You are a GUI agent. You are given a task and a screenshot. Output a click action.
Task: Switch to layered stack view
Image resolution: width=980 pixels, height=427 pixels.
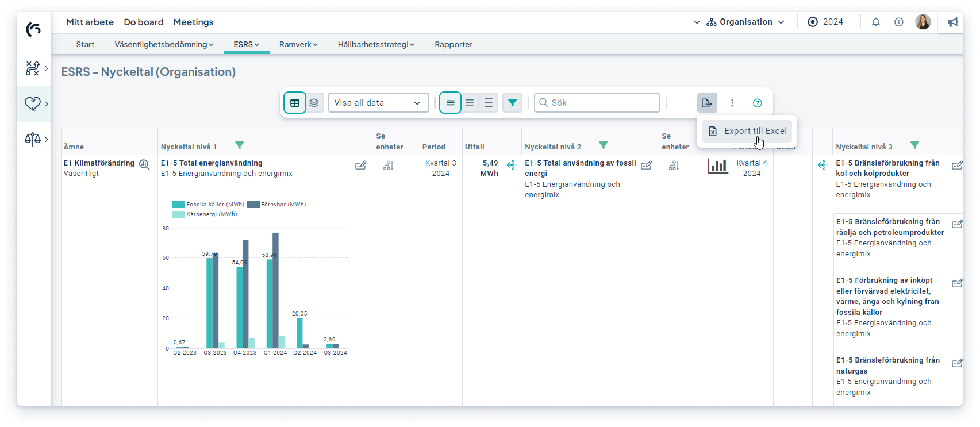tap(314, 103)
